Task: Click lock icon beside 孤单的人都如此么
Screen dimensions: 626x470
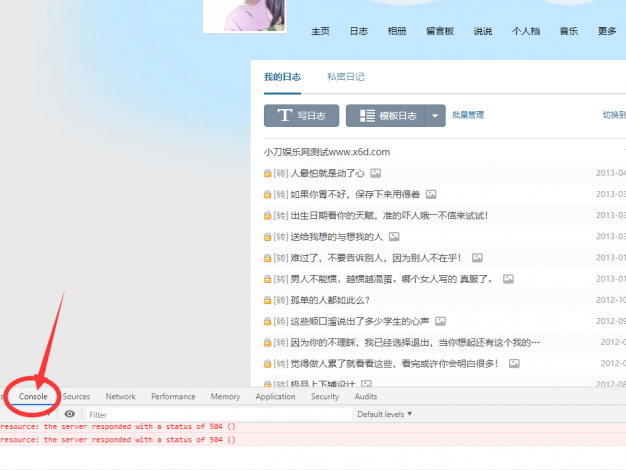Action: 267,300
